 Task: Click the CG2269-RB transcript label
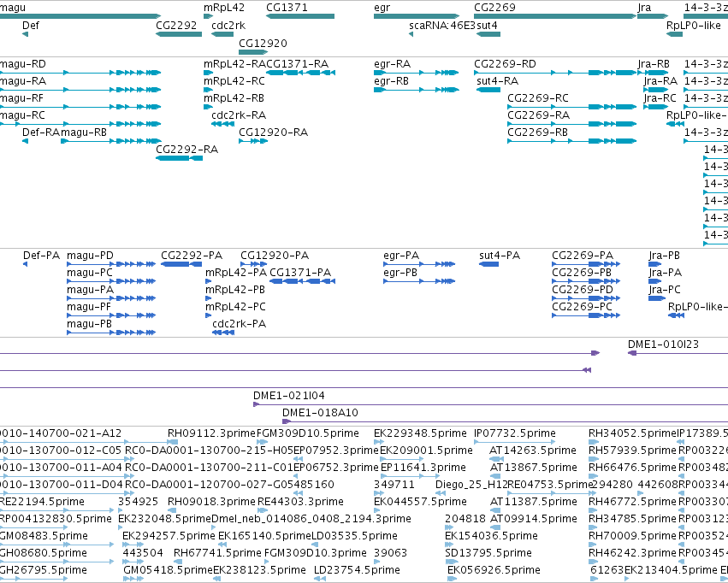pos(537,132)
